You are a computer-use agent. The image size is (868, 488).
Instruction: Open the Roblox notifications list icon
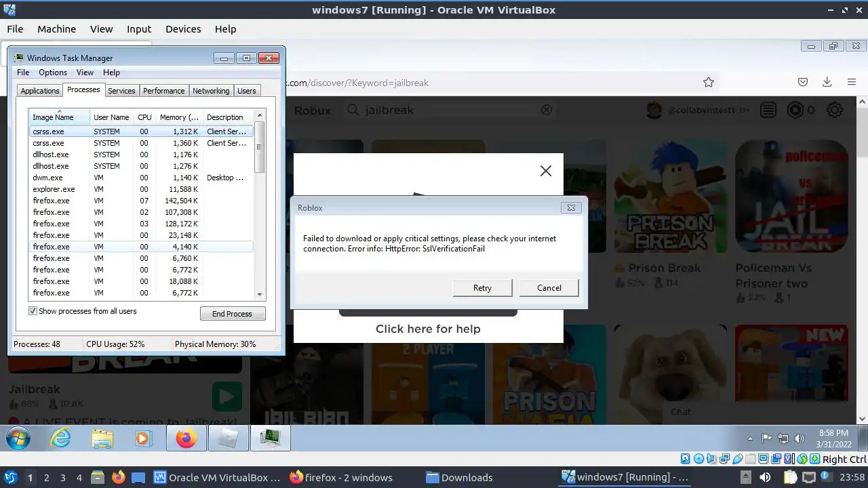[x=768, y=110]
